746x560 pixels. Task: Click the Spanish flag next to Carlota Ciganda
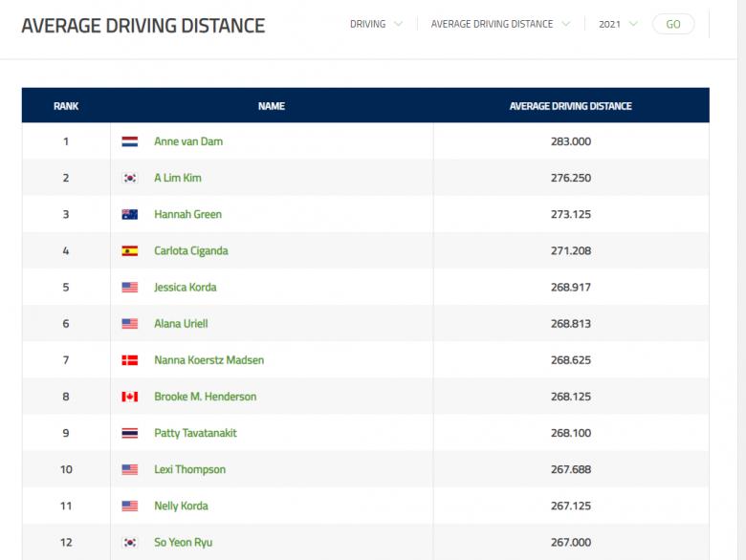point(130,251)
